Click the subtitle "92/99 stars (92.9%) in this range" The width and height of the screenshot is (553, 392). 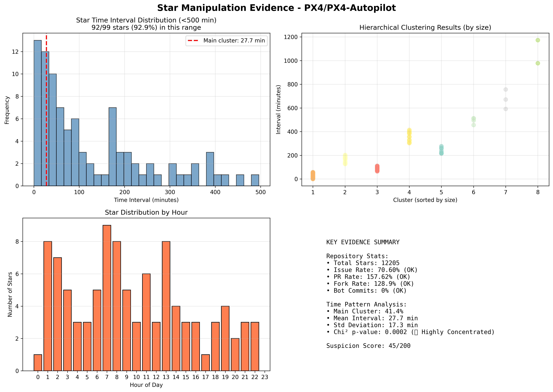coord(146,27)
